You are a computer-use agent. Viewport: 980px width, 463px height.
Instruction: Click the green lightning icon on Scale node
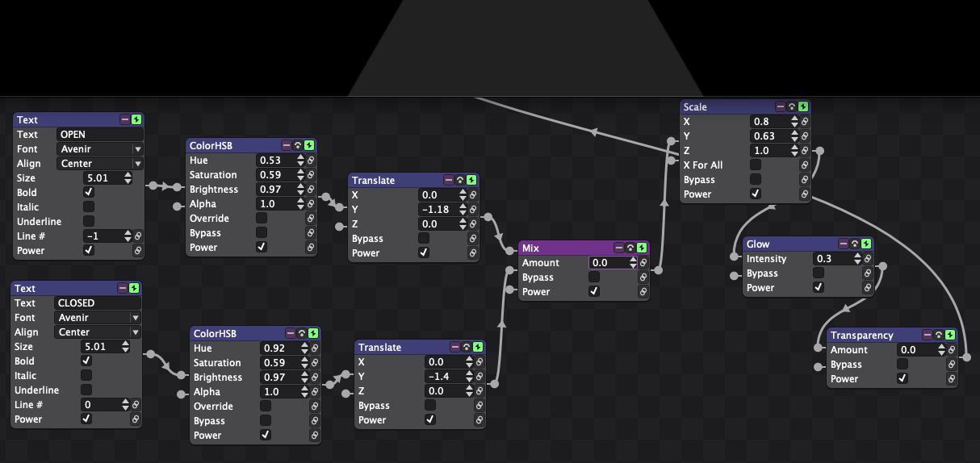(x=803, y=106)
